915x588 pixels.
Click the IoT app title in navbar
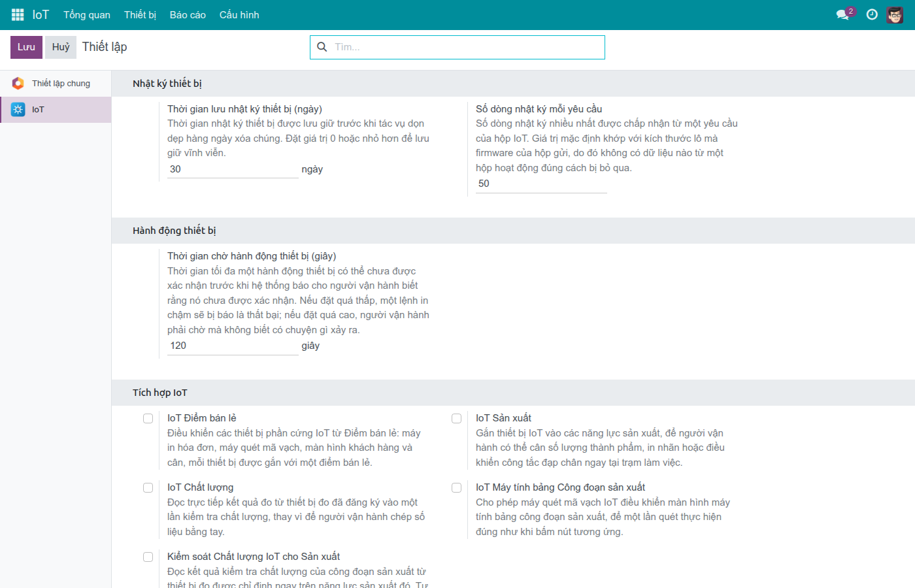(41, 14)
